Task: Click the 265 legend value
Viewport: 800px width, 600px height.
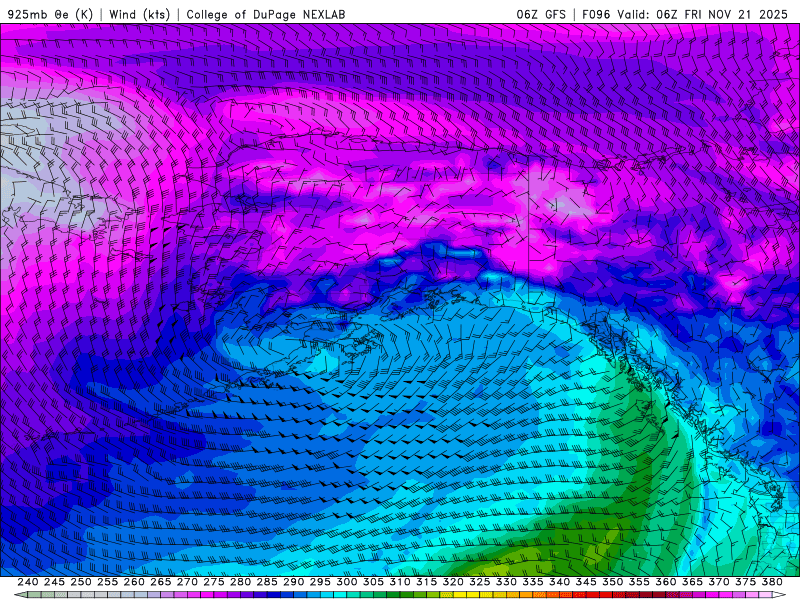Action: tap(160, 582)
